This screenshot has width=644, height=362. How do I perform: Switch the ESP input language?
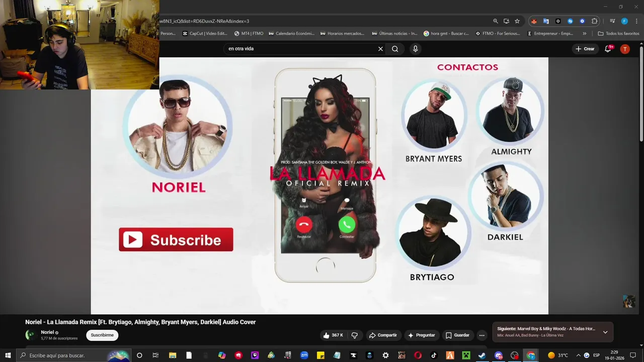596,355
